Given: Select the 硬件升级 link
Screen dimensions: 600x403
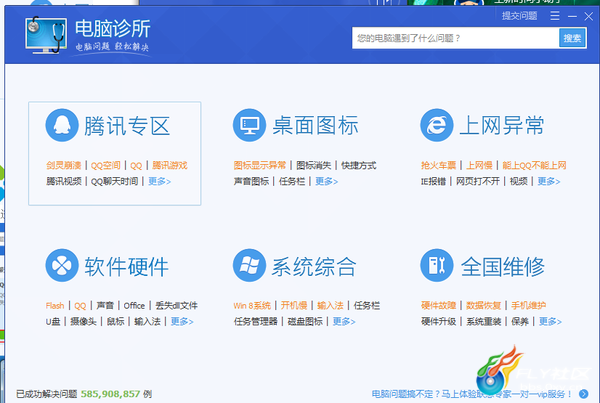Looking at the screenshot, I should click(x=439, y=321).
